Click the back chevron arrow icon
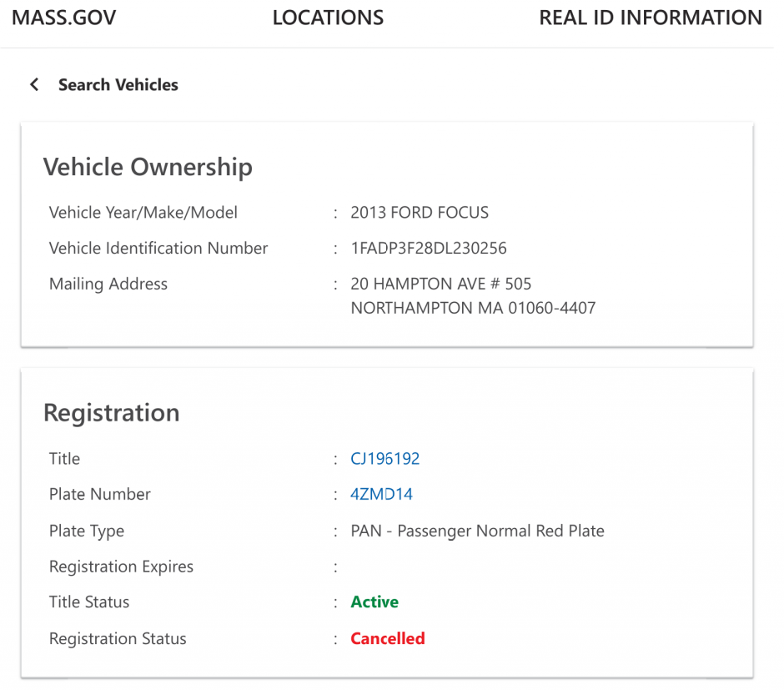 point(34,84)
